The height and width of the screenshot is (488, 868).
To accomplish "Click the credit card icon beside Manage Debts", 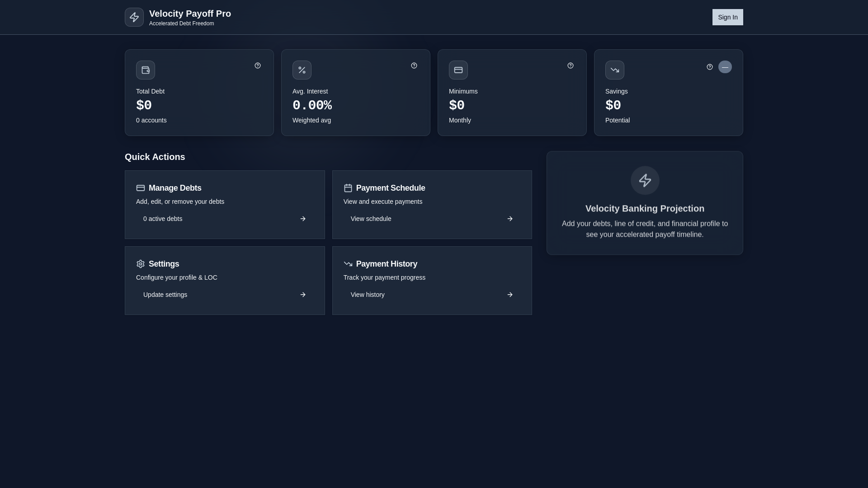I will (x=141, y=188).
